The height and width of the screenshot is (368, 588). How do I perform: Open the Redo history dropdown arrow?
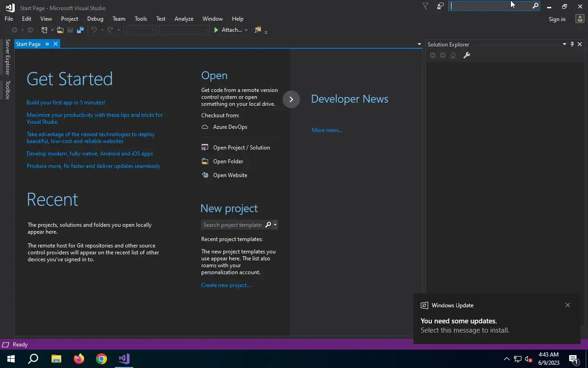tap(118, 30)
